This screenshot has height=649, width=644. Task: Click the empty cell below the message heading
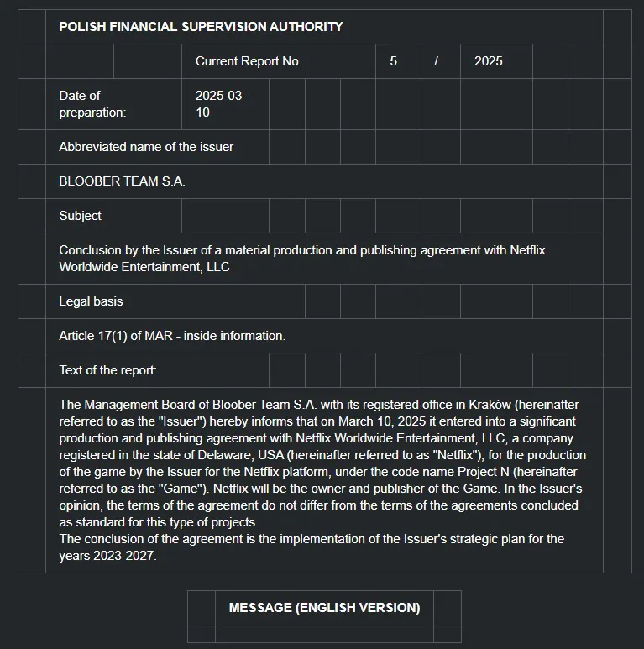[x=324, y=634]
